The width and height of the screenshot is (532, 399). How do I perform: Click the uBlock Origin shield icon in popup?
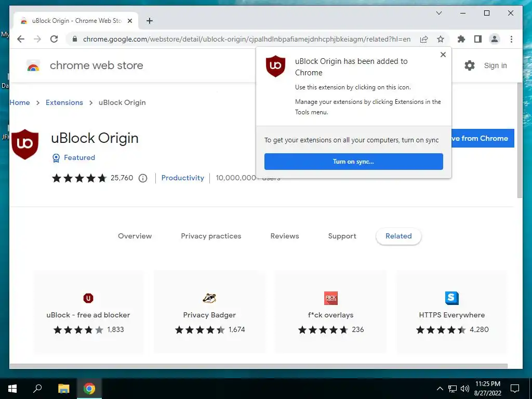click(x=275, y=66)
